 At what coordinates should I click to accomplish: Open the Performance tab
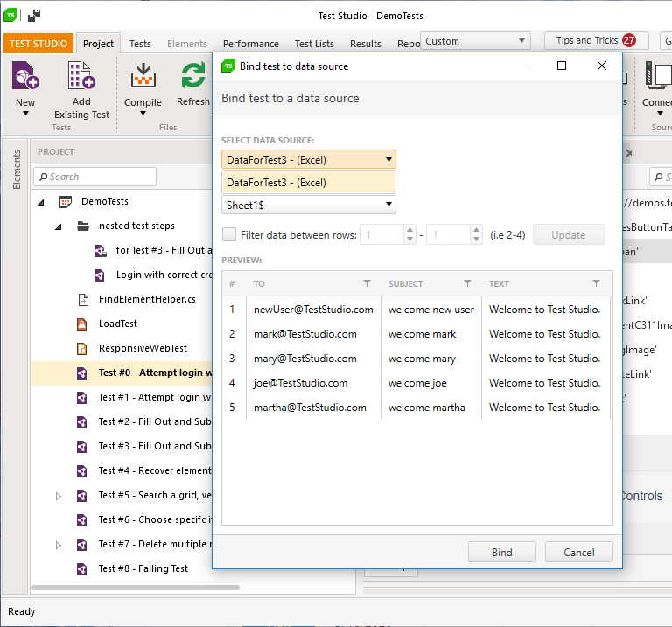tap(251, 44)
